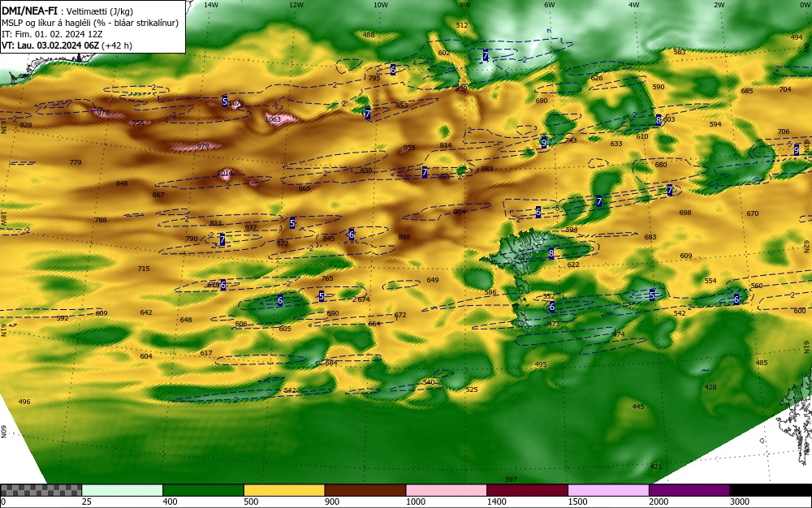Click the '2000' legend scale value
This screenshot has width=812, height=508.
[659, 502]
